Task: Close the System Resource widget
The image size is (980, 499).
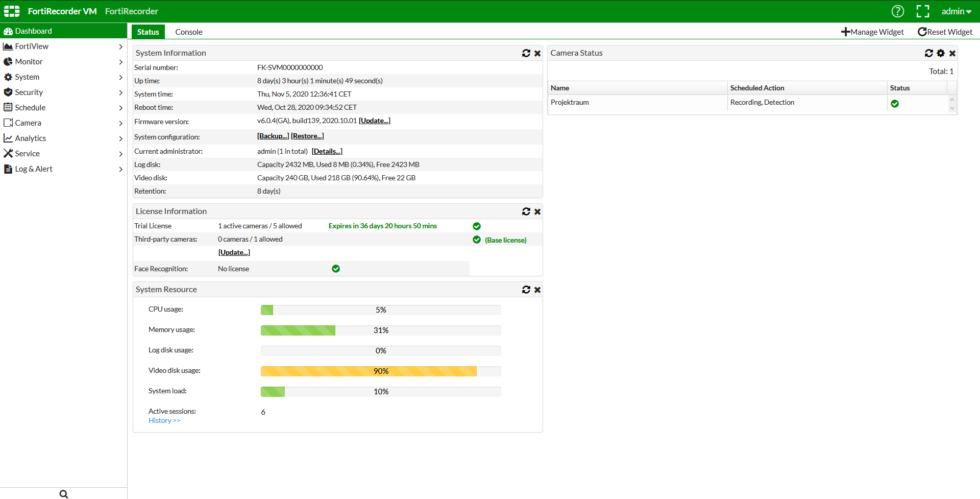Action: (537, 290)
